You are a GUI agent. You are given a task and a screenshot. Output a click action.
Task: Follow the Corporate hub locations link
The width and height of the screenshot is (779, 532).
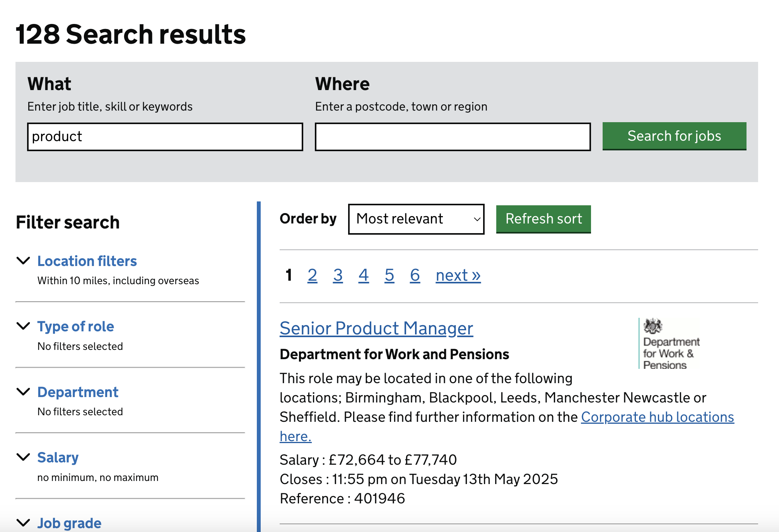[657, 417]
